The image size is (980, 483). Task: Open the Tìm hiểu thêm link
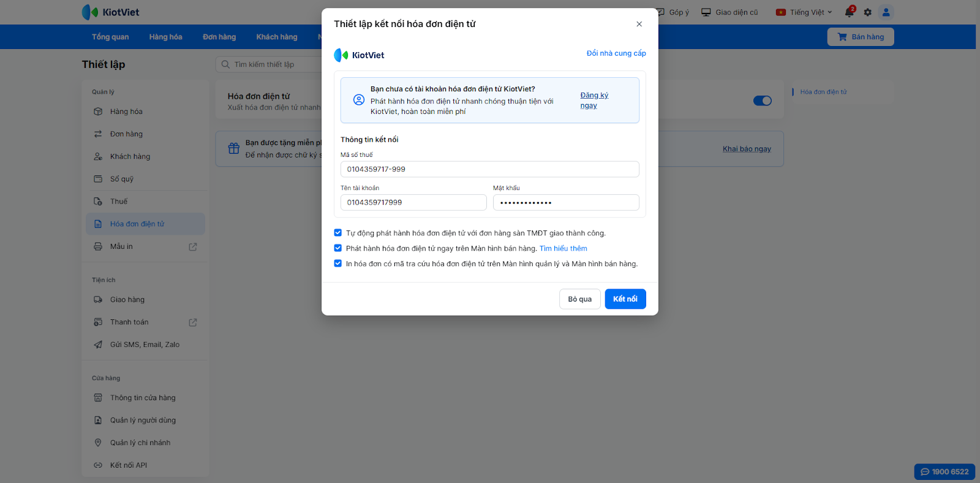(x=563, y=248)
